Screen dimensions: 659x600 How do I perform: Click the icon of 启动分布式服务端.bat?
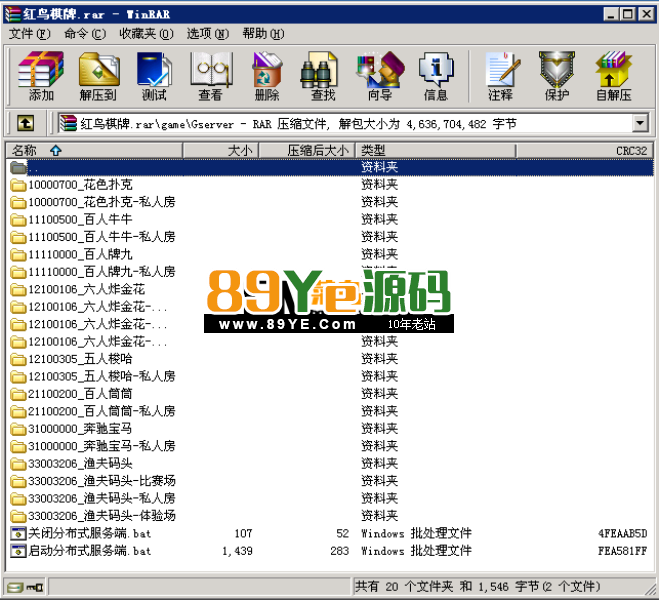pyautogui.click(x=18, y=551)
